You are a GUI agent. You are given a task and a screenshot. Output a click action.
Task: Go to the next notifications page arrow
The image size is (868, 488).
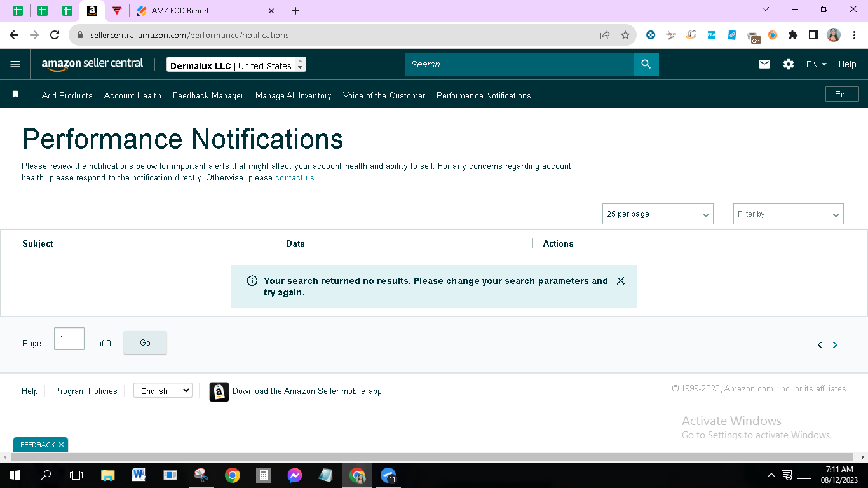(x=835, y=345)
